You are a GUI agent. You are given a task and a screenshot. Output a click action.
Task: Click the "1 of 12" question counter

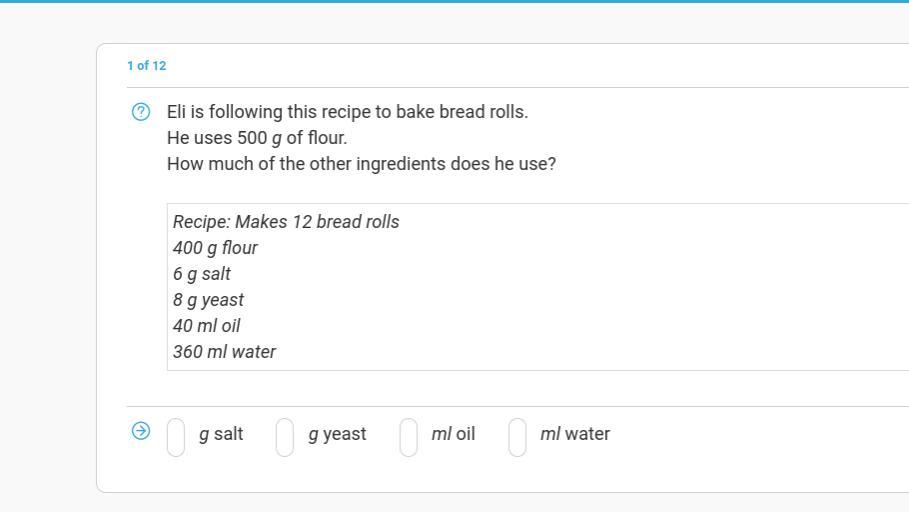147,66
